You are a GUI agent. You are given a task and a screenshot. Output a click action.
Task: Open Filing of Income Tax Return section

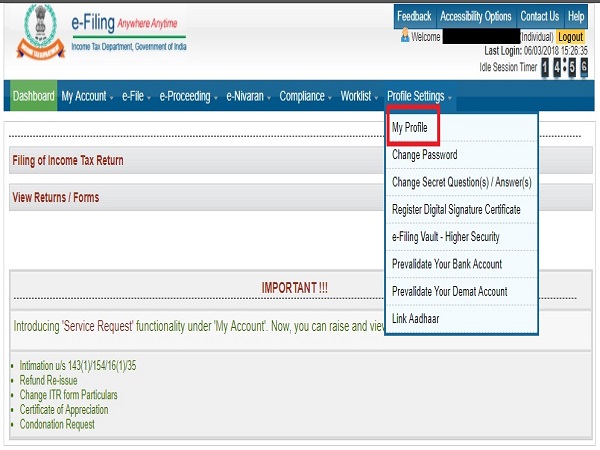[197, 160]
